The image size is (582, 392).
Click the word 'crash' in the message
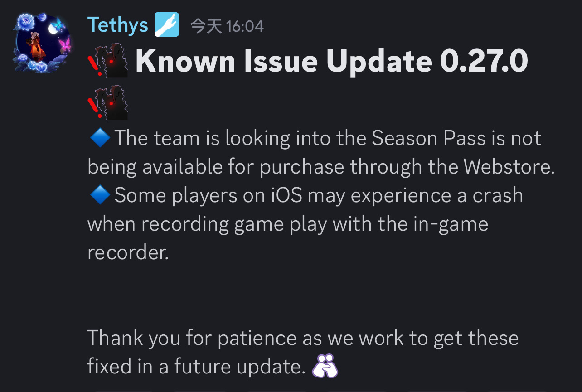(x=498, y=195)
